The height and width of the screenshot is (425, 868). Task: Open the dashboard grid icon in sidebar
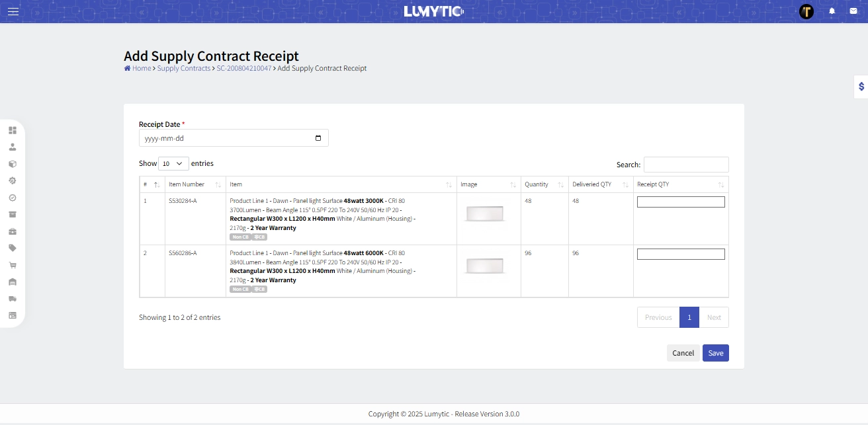coord(13,130)
